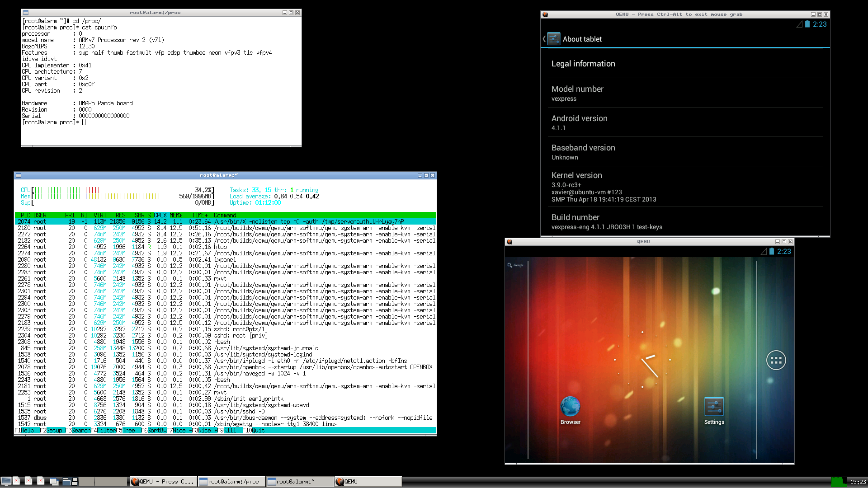Select the htop process row

click(225, 247)
